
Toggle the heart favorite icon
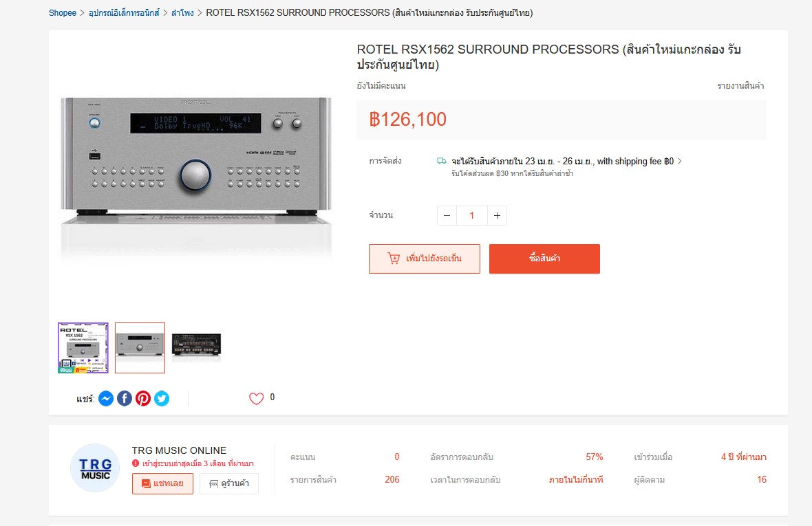(257, 398)
